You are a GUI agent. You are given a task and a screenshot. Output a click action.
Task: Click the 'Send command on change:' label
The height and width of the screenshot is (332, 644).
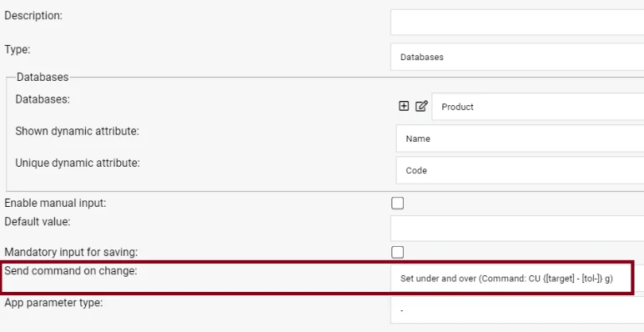point(70,271)
